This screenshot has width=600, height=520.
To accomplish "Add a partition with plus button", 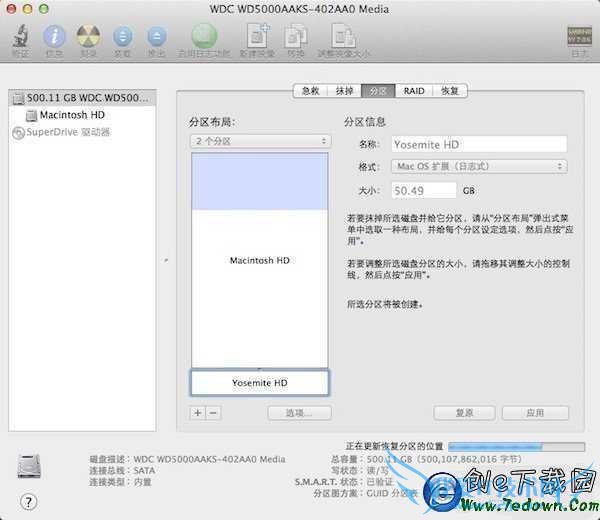I will click(198, 413).
